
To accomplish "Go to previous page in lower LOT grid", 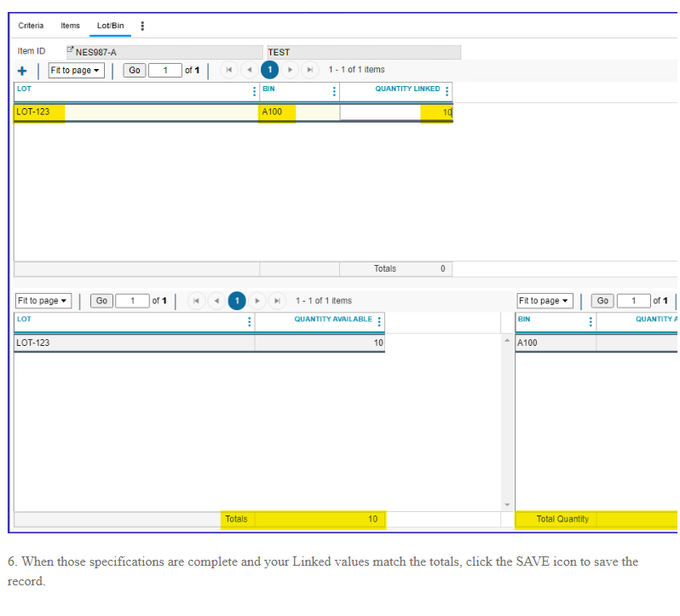I will pos(216,301).
